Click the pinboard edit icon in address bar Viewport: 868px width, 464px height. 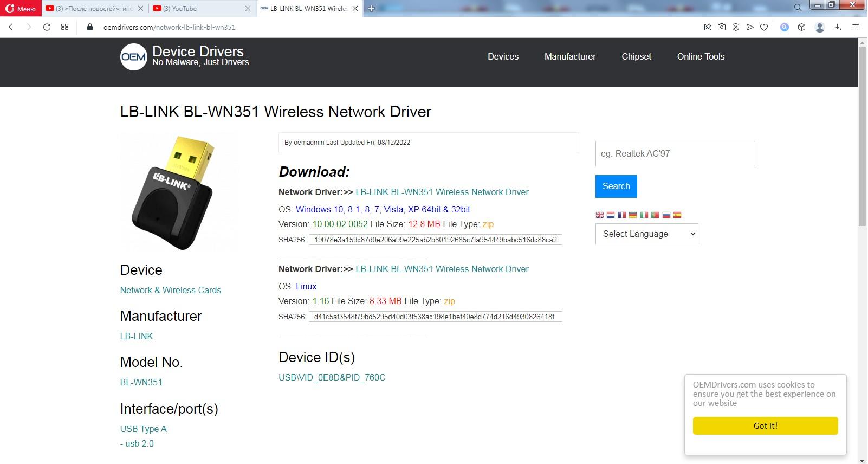tap(708, 27)
